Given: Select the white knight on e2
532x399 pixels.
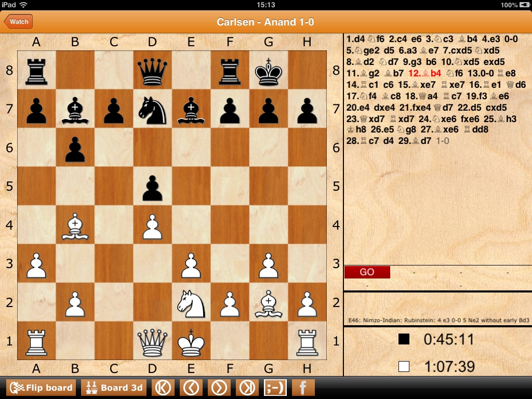Looking at the screenshot, I should point(191,302).
